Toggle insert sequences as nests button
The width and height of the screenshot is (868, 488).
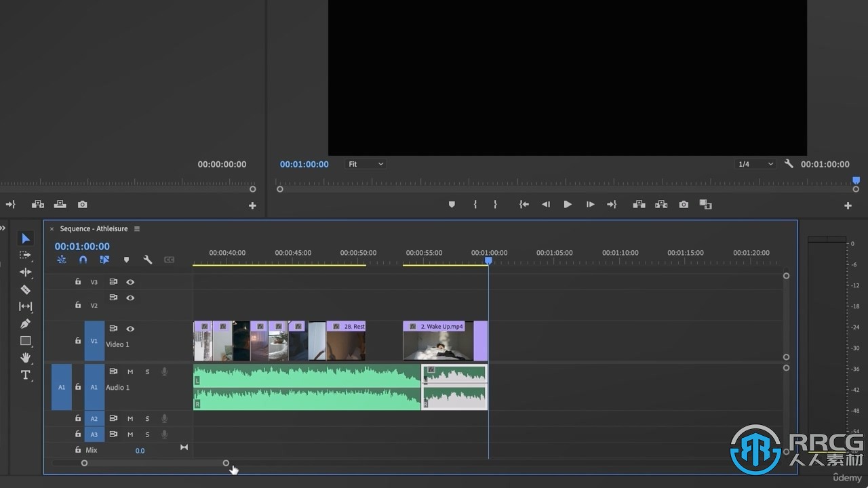(x=62, y=260)
